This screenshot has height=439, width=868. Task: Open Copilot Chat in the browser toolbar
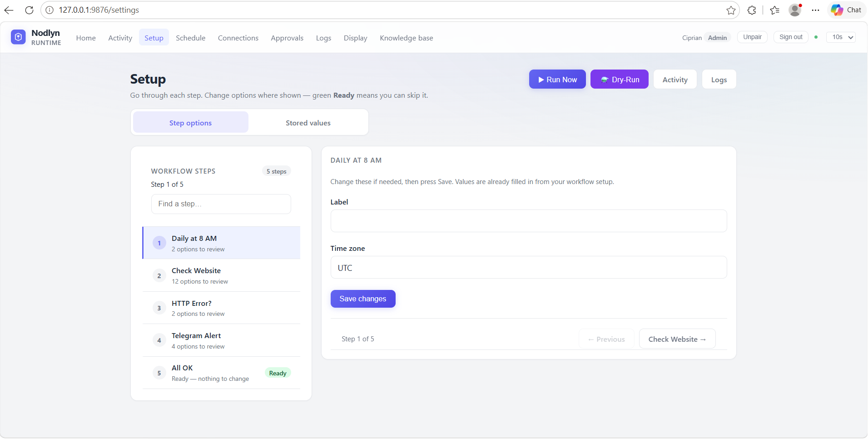click(847, 10)
